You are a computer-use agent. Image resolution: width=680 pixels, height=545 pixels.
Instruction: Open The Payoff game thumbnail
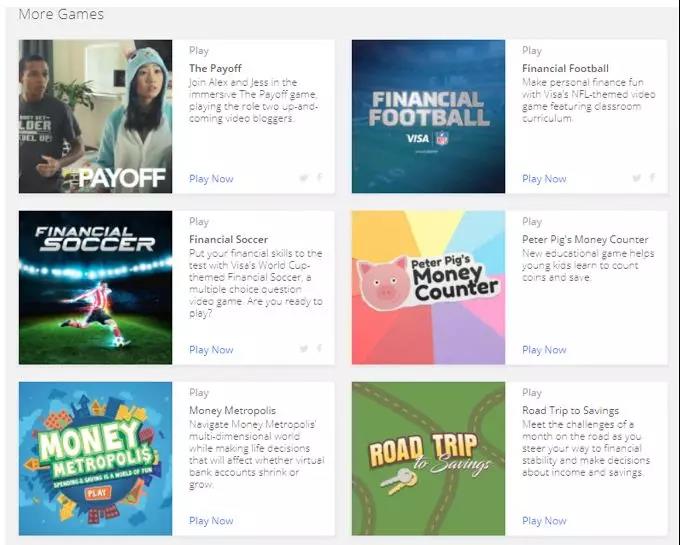tap(95, 116)
